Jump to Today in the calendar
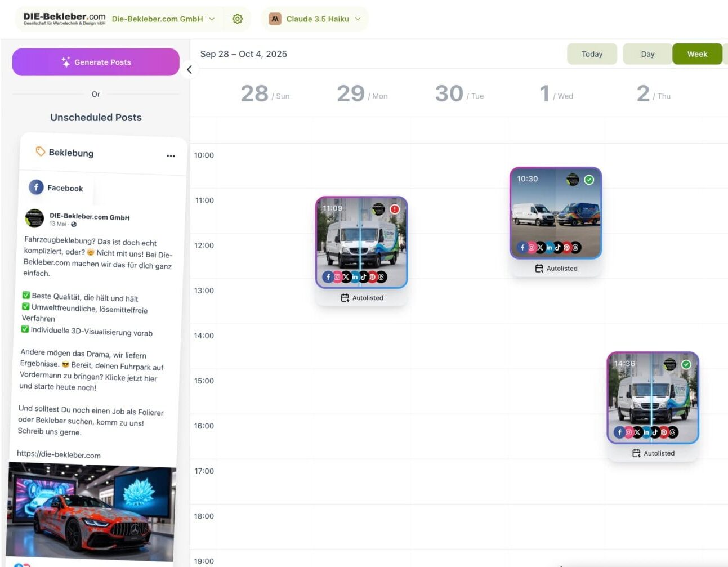Screen dimensions: 728x567 coord(592,54)
